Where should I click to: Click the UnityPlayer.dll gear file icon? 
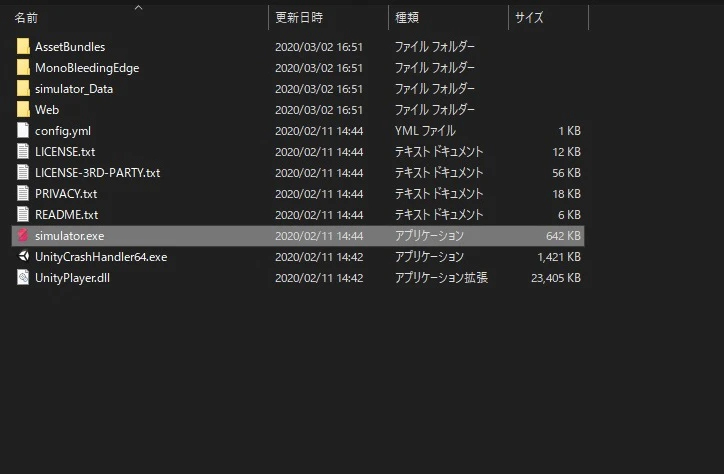click(23, 277)
